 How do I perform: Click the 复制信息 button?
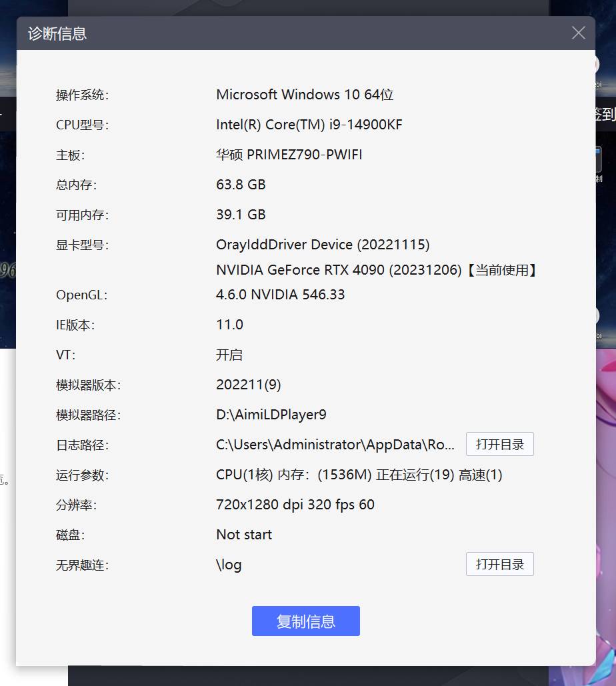click(305, 621)
